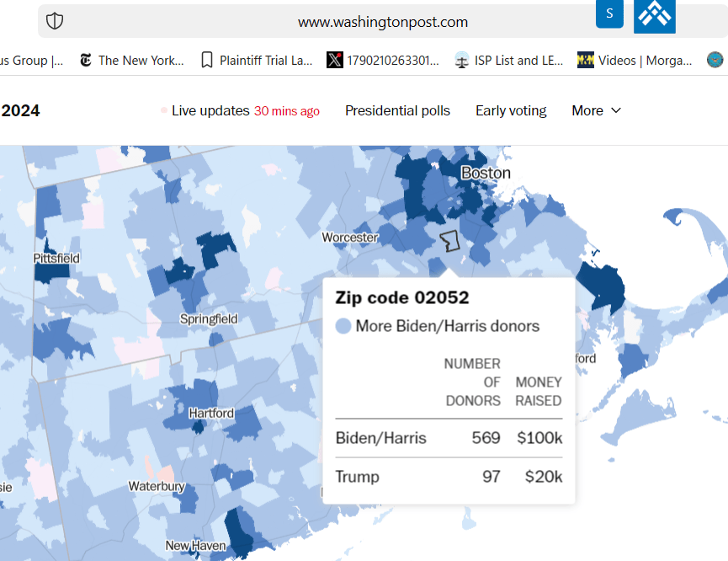Open Videos | Morga... bookmark icon
This screenshot has width=728, height=561.
tap(586, 60)
